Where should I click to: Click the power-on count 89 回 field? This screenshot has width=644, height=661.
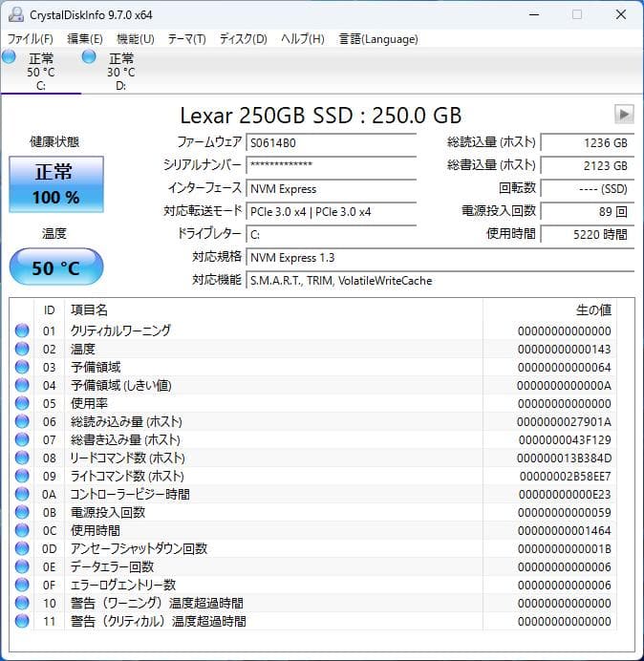tap(588, 211)
